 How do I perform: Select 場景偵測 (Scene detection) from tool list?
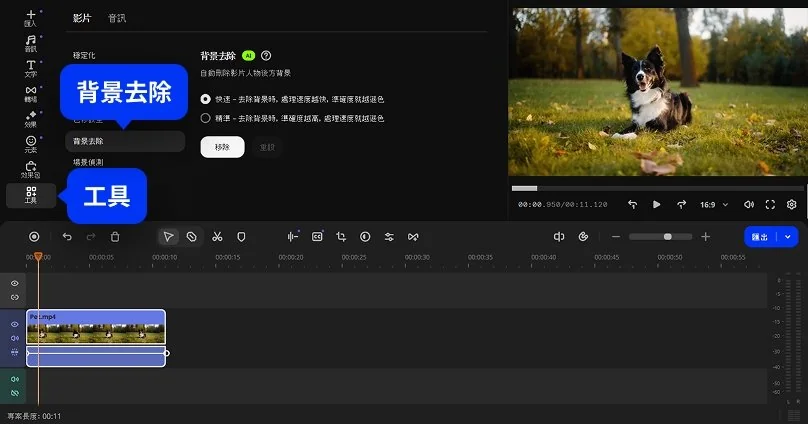click(x=88, y=162)
